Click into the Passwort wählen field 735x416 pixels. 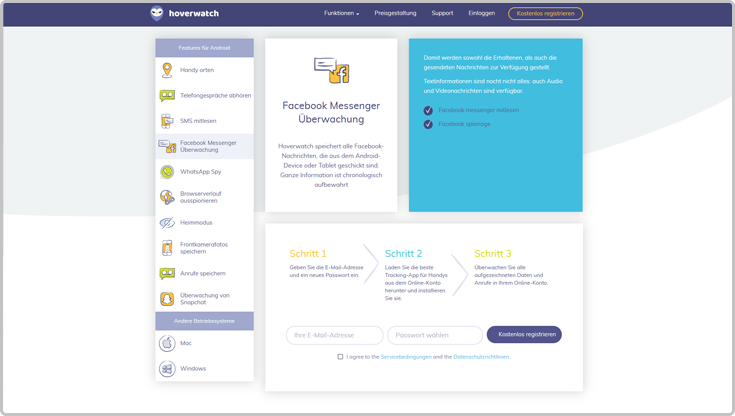point(434,335)
